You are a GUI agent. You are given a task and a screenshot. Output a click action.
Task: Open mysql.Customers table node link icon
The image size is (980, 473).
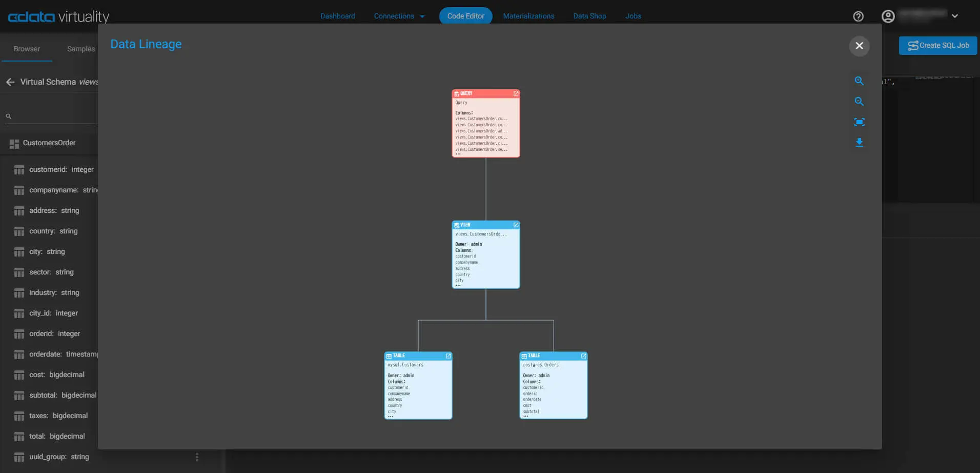point(448,356)
